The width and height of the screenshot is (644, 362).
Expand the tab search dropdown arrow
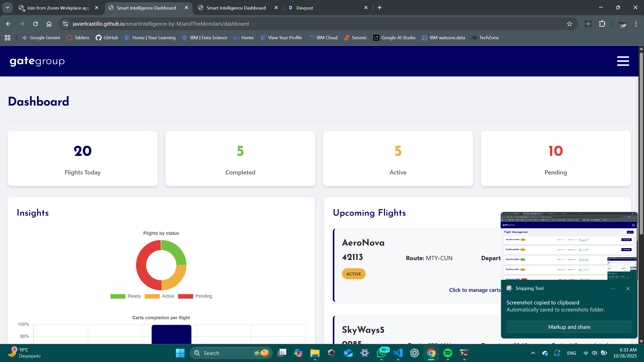[x=8, y=8]
